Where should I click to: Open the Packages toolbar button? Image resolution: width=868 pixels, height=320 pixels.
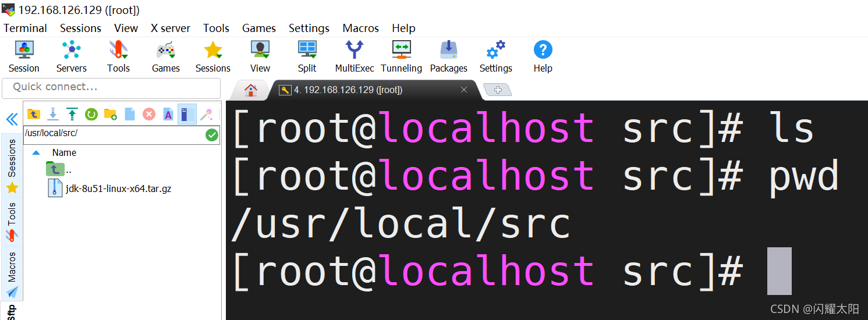point(449,57)
